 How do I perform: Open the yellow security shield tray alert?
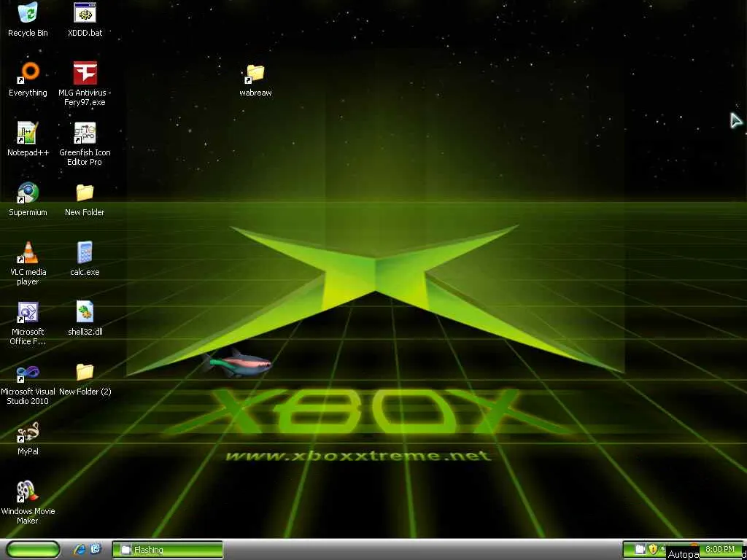point(653,549)
